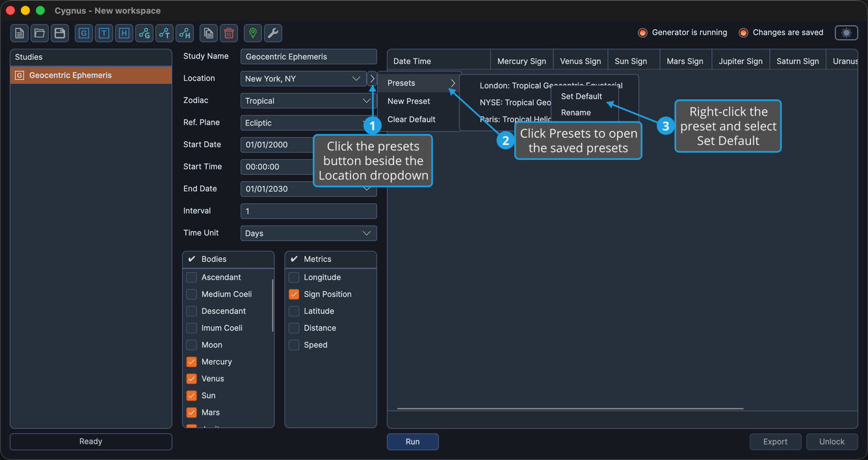
Task: Click the Run button
Action: [413, 442]
